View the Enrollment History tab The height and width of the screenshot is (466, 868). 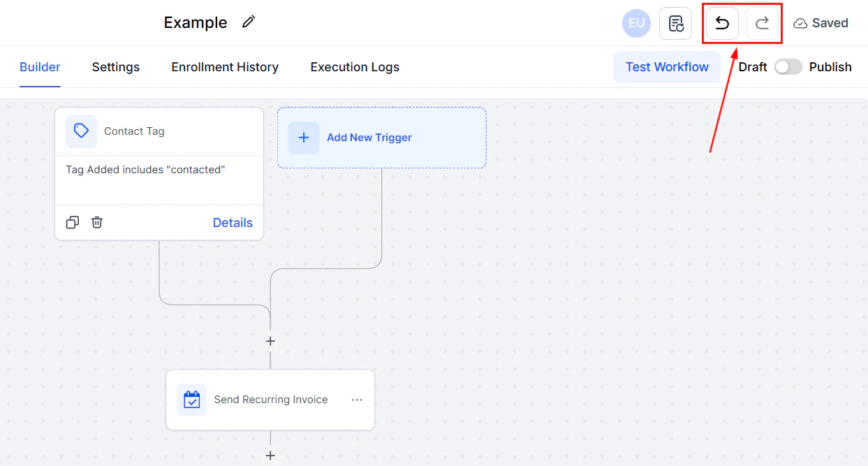tap(224, 66)
